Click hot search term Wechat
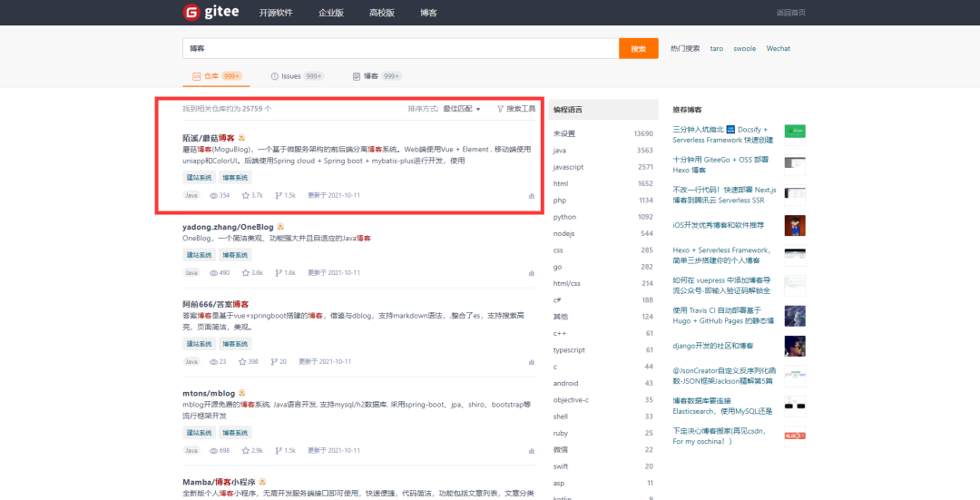This screenshot has width=980, height=500. (x=779, y=48)
